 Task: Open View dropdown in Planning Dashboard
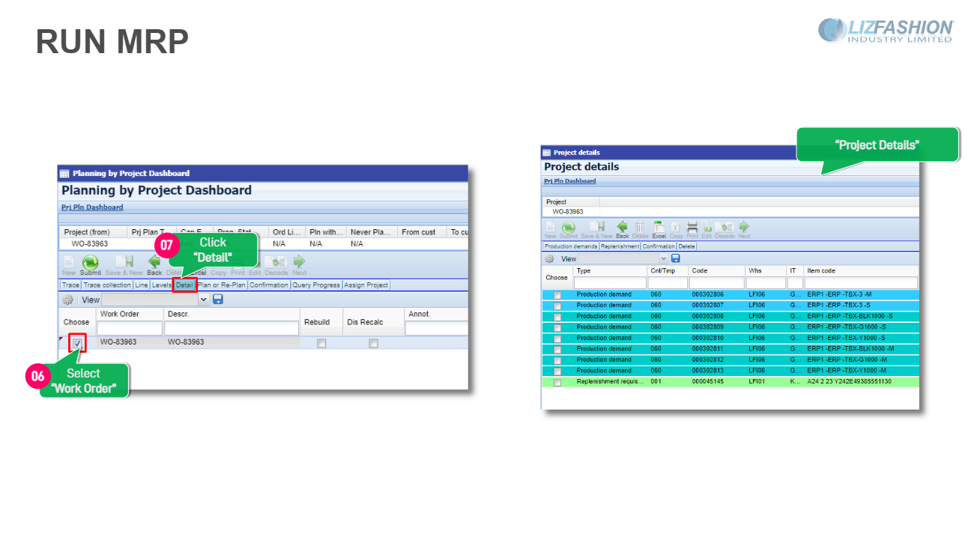click(x=203, y=300)
